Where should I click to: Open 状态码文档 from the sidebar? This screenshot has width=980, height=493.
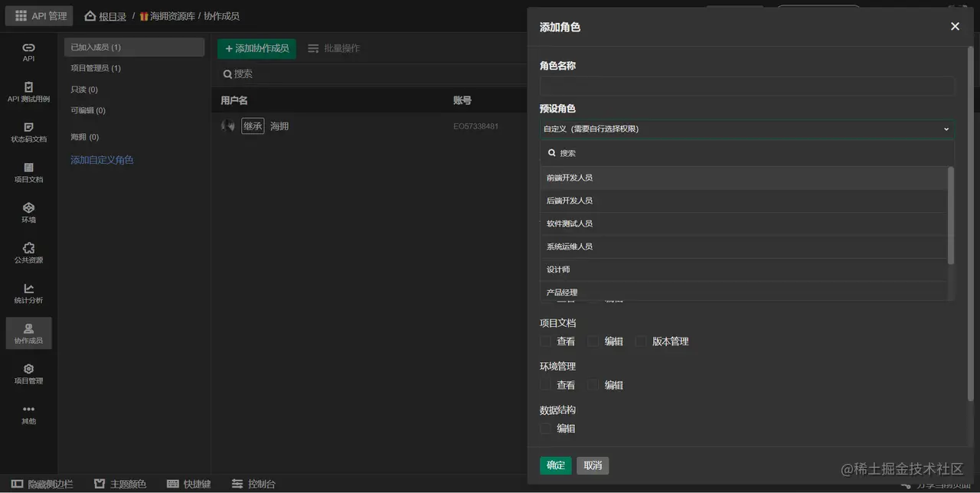coord(28,134)
